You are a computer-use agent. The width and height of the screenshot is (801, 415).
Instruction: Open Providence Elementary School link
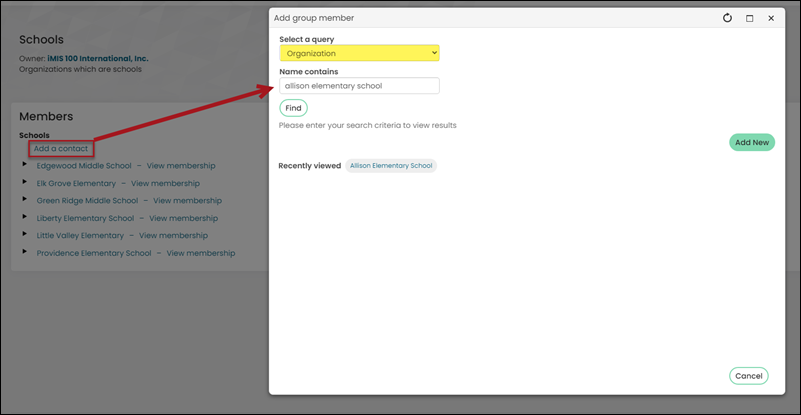tap(94, 253)
